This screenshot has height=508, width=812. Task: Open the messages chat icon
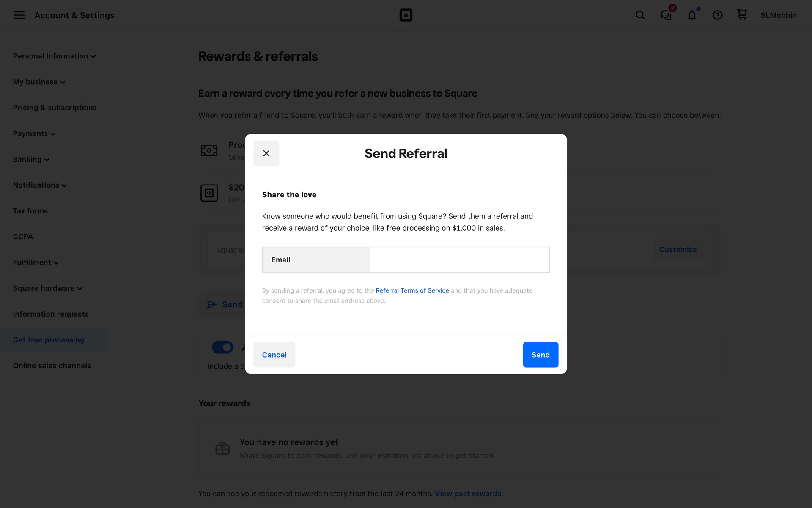tap(666, 15)
